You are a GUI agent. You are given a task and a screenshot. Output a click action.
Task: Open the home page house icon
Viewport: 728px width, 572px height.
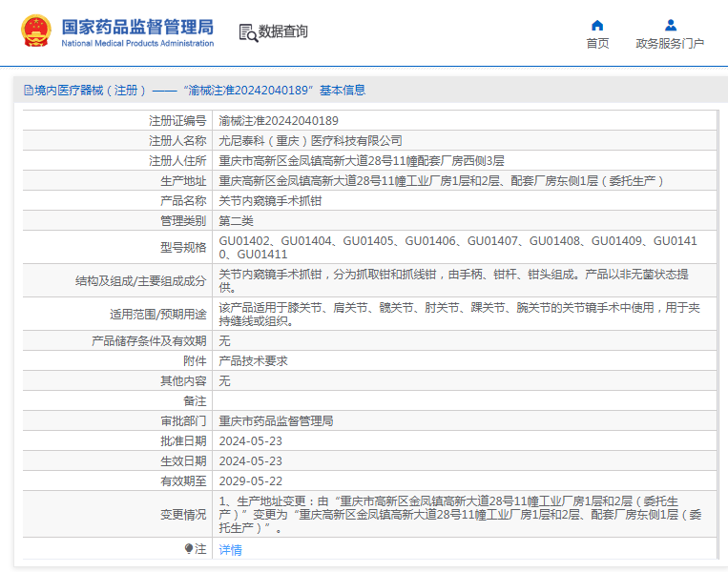[597, 25]
